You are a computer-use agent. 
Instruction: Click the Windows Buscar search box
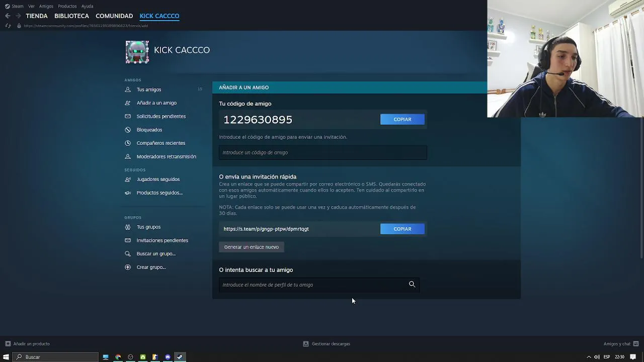pos(55,357)
